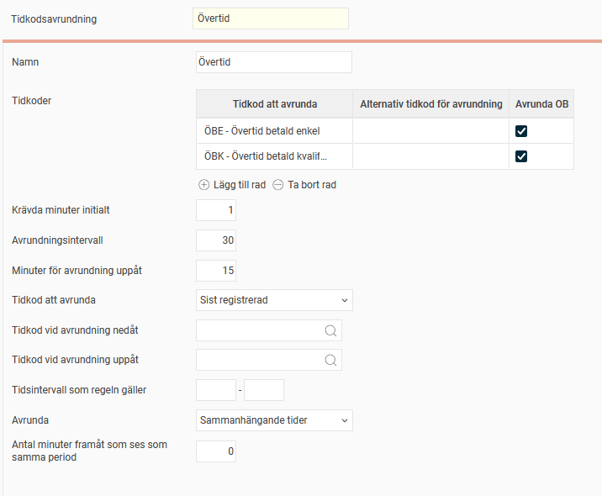Click the minus icon for Ta bort rad

point(278,185)
